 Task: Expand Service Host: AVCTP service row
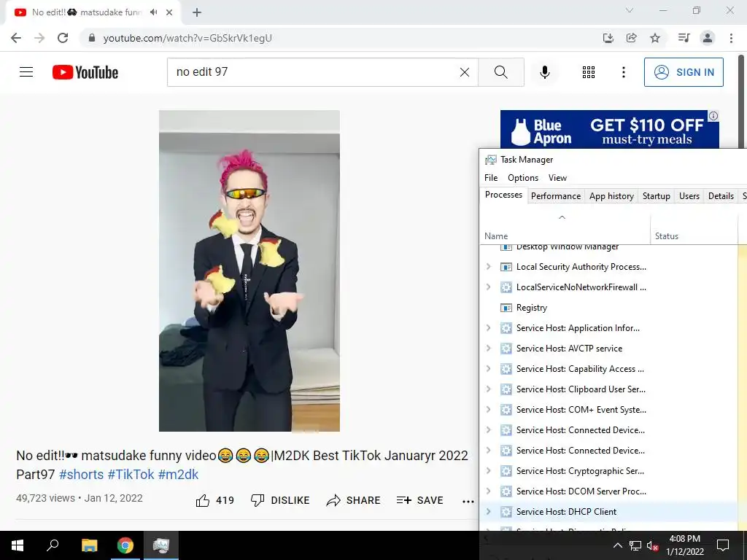click(488, 349)
